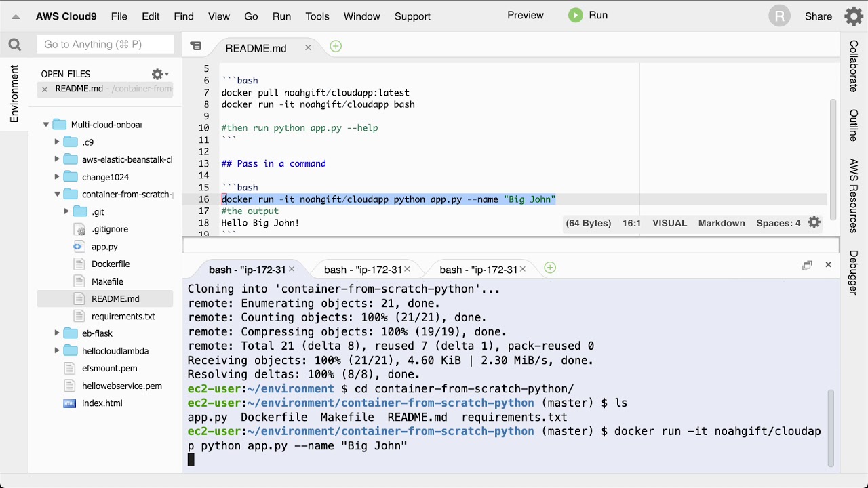This screenshot has height=488, width=868.
Task: Click line number 16 in gutter
Action: (203, 199)
